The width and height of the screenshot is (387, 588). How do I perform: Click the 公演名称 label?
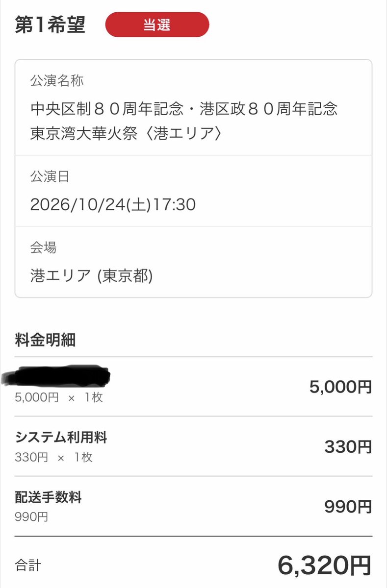tap(57, 80)
